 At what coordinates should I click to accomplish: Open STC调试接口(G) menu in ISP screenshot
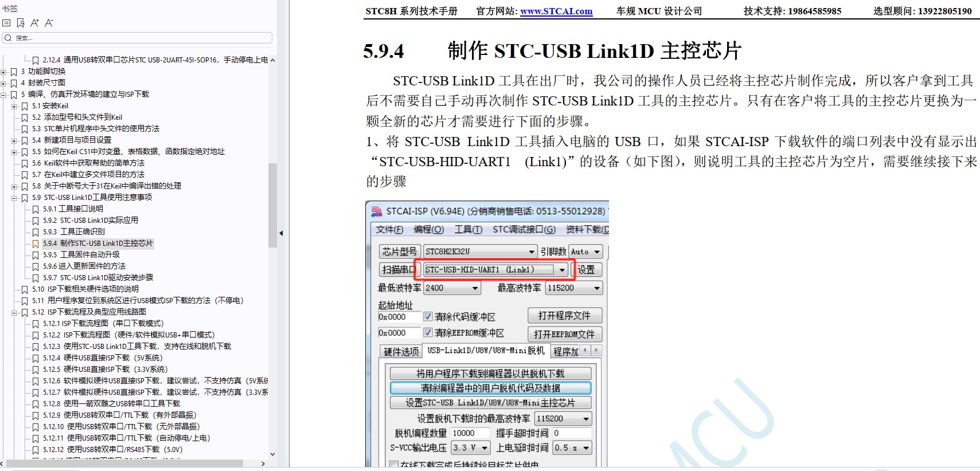pyautogui.click(x=524, y=230)
